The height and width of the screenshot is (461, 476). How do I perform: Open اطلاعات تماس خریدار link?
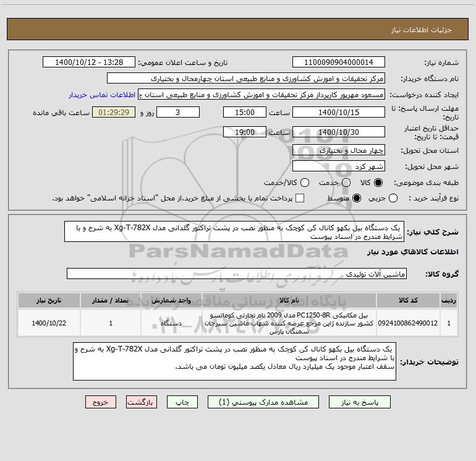point(102,95)
